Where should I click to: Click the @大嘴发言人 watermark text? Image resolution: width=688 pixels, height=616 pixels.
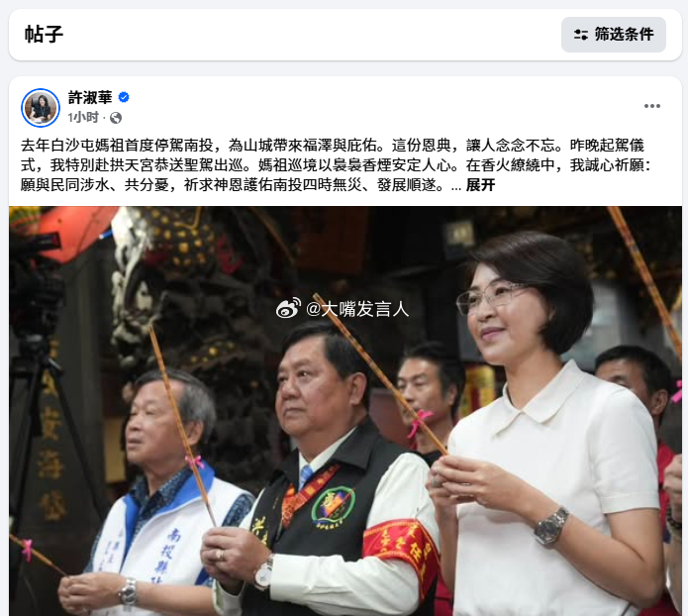click(x=357, y=309)
